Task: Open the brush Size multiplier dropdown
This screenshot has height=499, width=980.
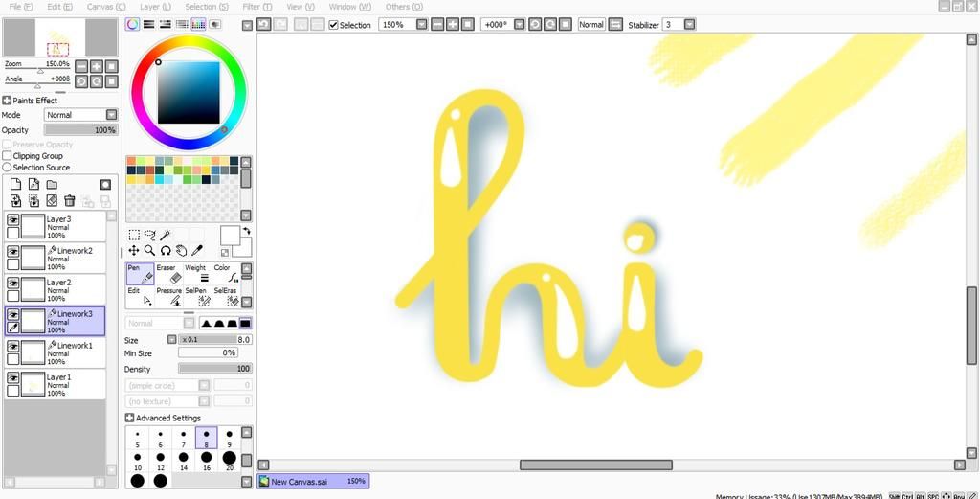Action: point(172,340)
